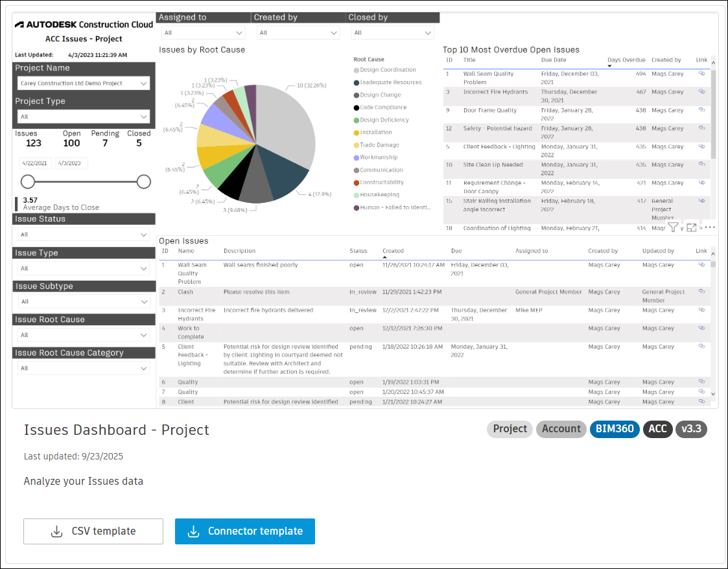
Task: Open link icon for Door Frame Quality overdue issue
Action: (701, 110)
